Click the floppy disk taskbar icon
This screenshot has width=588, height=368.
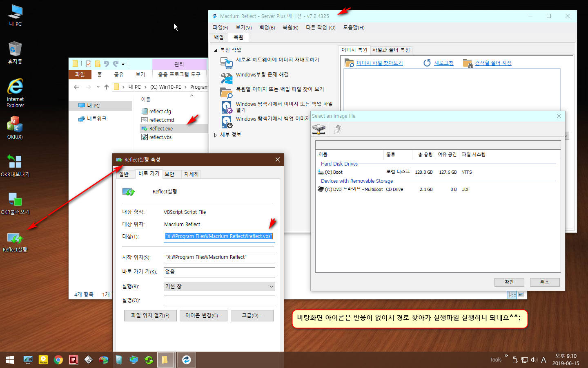89,360
